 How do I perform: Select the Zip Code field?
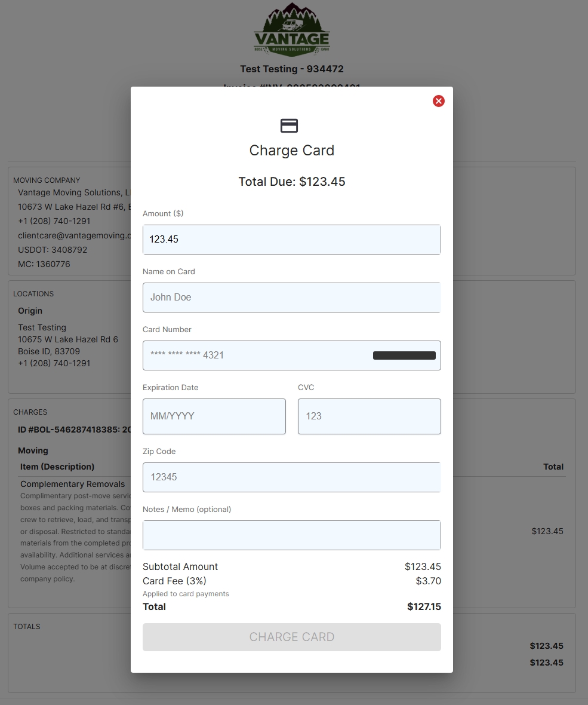291,477
